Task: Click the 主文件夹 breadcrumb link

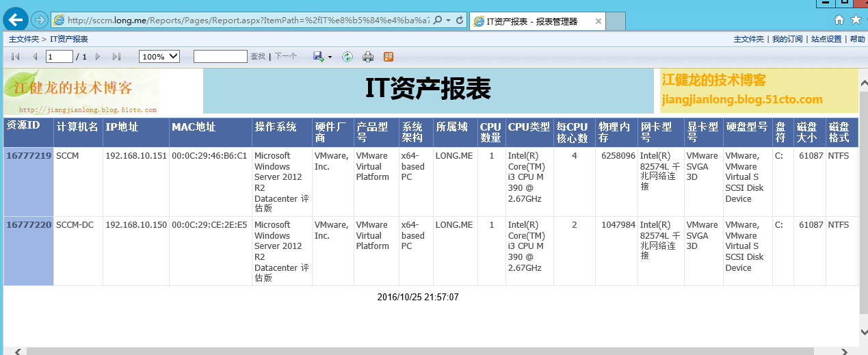Action: click(x=24, y=39)
